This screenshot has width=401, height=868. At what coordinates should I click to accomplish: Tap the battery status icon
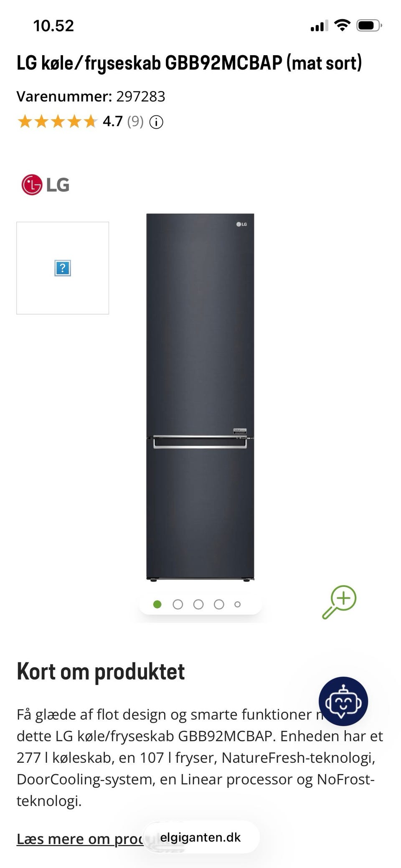[x=369, y=26]
